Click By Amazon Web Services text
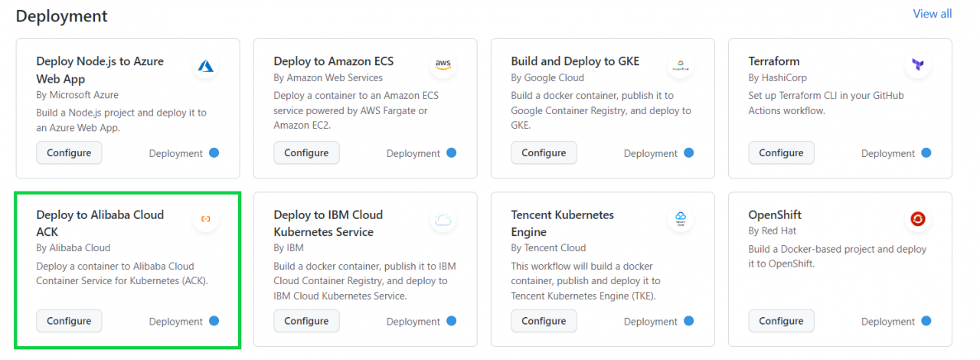 coord(328,77)
